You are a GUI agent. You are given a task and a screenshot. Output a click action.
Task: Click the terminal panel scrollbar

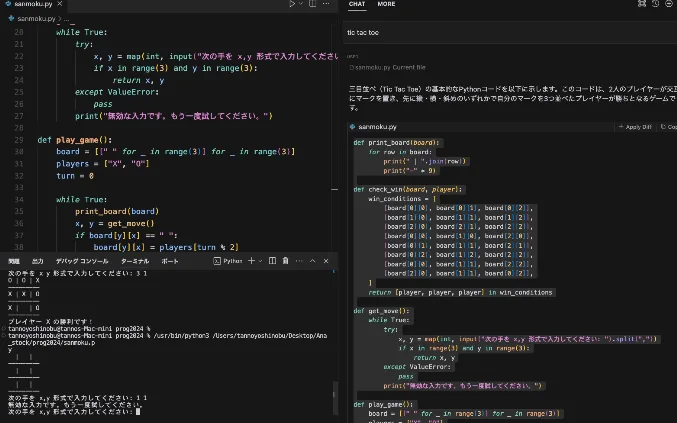click(x=334, y=397)
